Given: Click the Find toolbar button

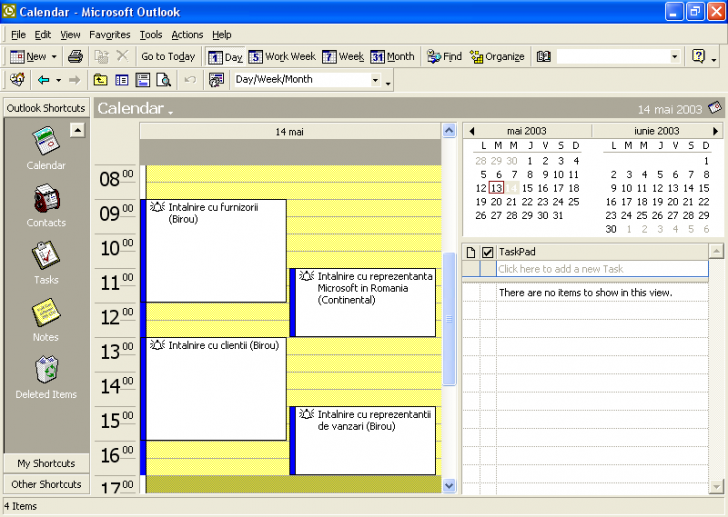Looking at the screenshot, I should coord(444,57).
